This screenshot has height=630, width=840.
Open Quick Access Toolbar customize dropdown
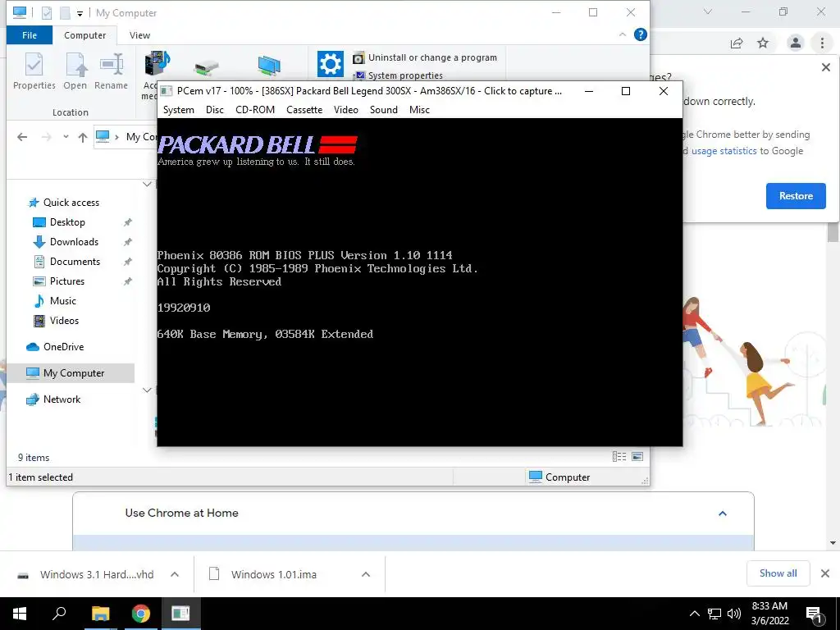[x=80, y=13]
